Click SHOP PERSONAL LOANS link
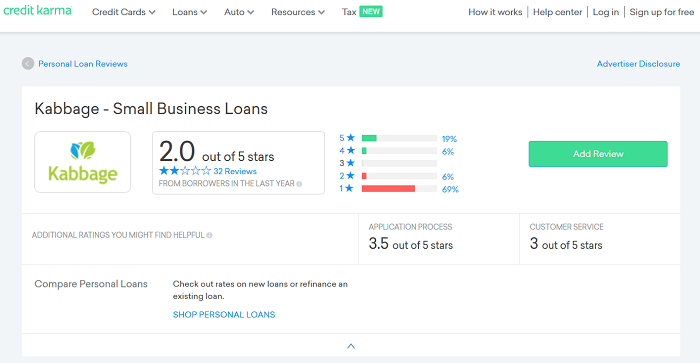Viewport: 700px width, 363px height. click(x=224, y=315)
